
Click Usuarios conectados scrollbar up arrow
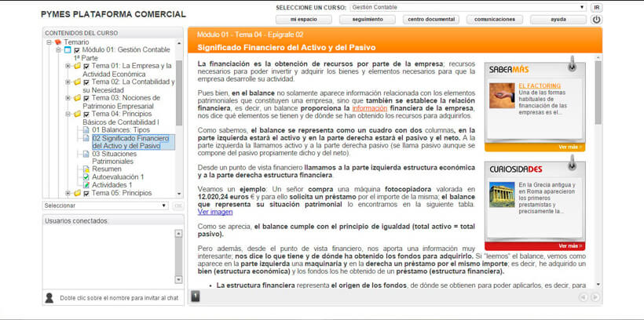pyautogui.click(x=178, y=234)
